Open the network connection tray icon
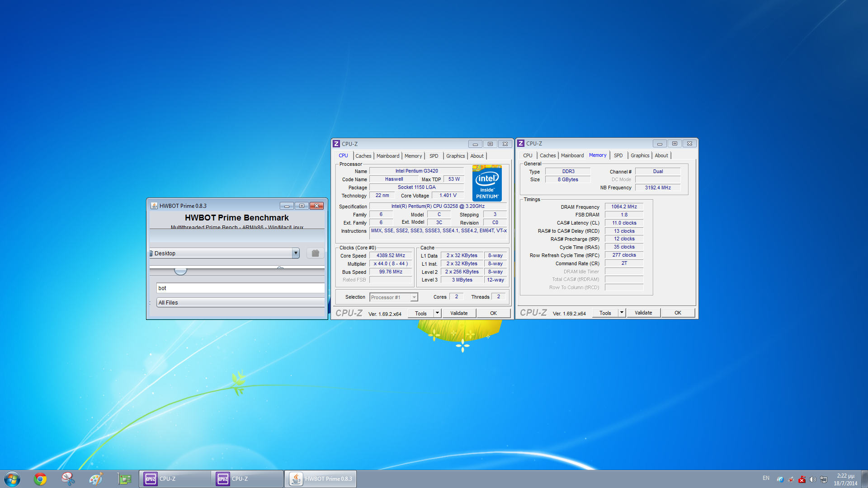The width and height of the screenshot is (868, 488). click(824, 479)
